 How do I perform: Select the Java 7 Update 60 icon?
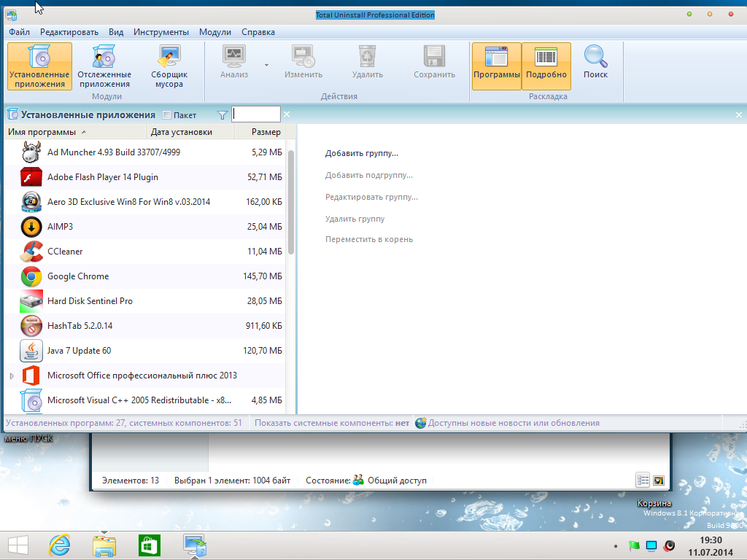tap(31, 351)
